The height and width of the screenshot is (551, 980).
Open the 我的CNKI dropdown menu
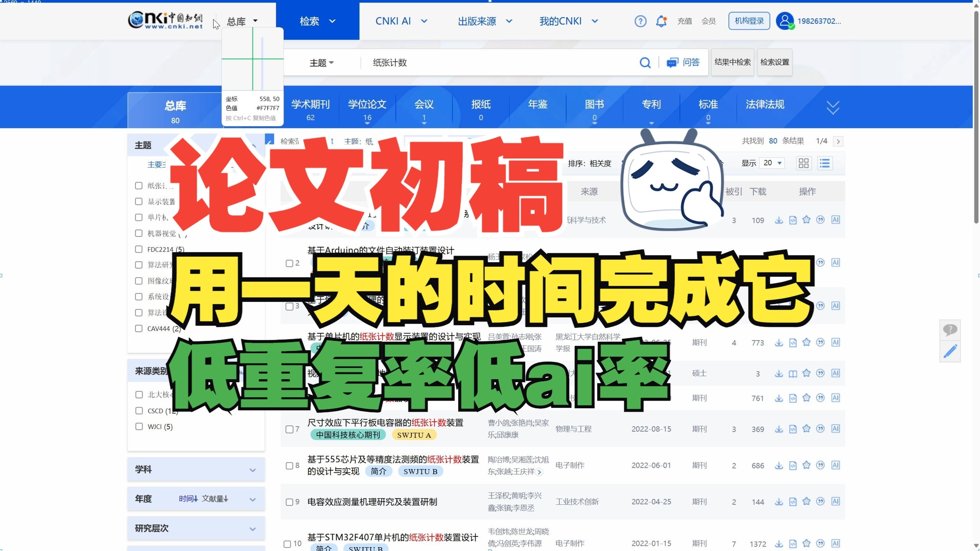568,21
